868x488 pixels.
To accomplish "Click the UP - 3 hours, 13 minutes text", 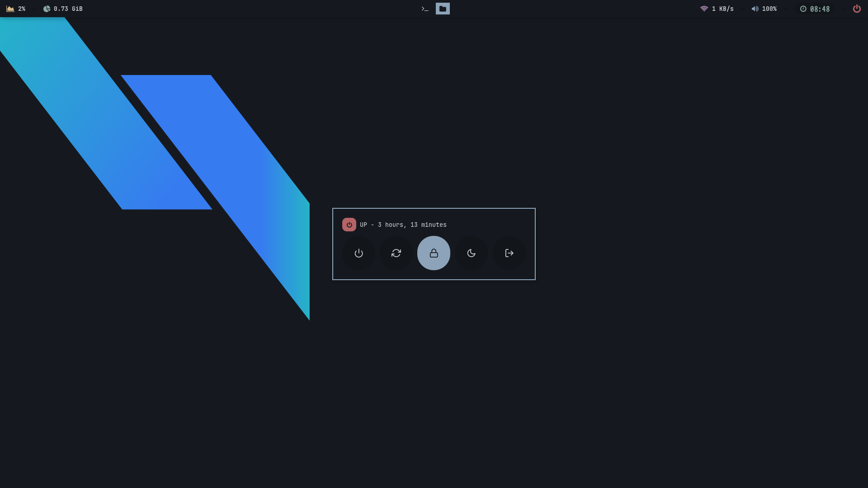I will click(x=403, y=225).
